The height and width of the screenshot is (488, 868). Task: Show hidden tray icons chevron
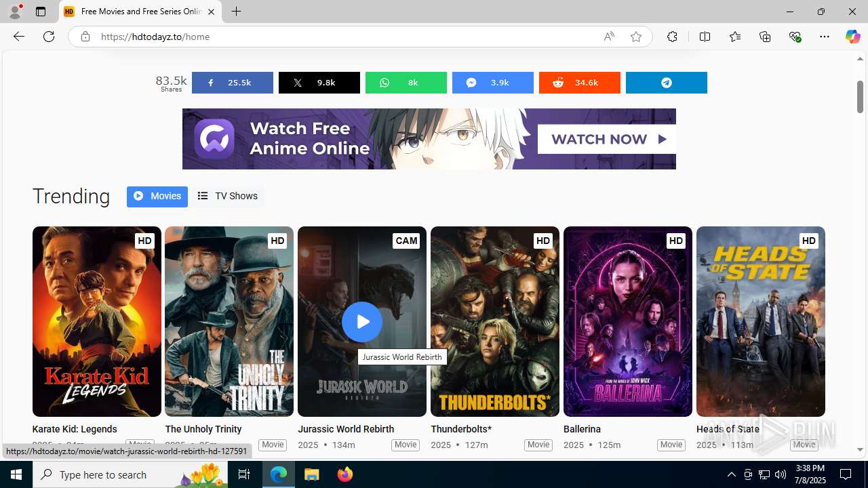pyautogui.click(x=731, y=474)
